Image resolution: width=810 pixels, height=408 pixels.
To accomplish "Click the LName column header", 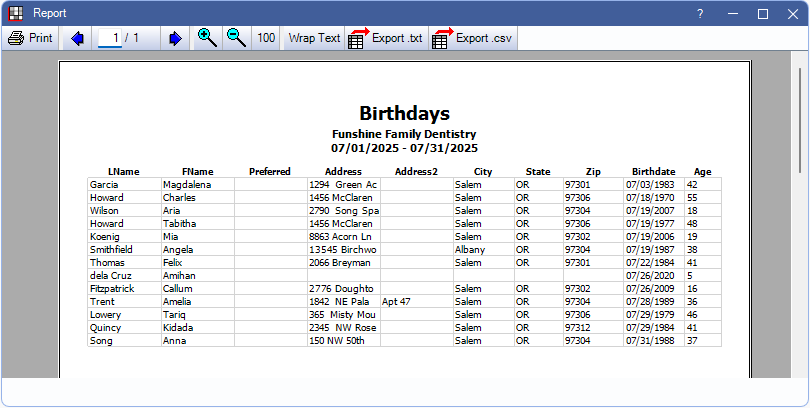I will [123, 172].
